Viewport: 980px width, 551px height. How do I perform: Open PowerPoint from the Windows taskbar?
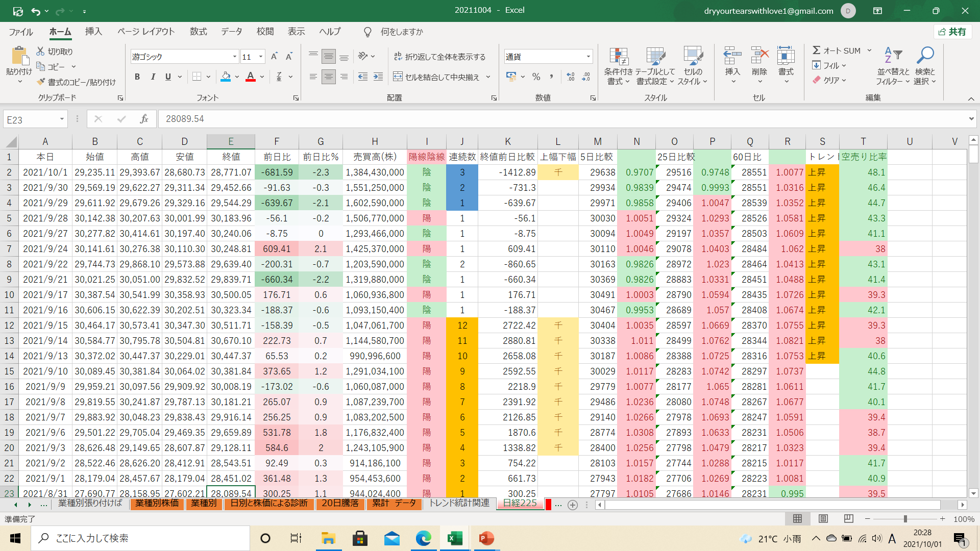click(x=486, y=538)
